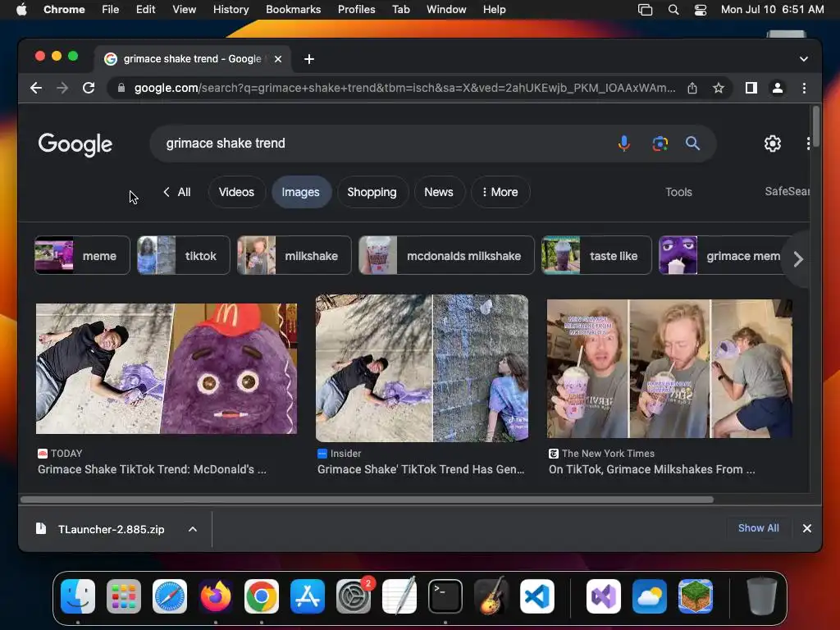Open the Insider image thumbnail
840x630 pixels.
click(422, 368)
